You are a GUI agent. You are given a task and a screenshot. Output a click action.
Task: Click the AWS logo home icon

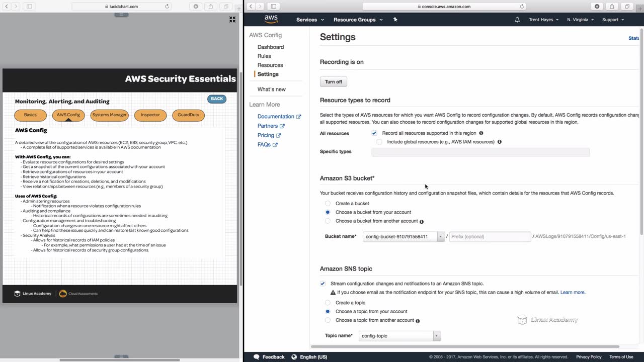(x=271, y=19)
